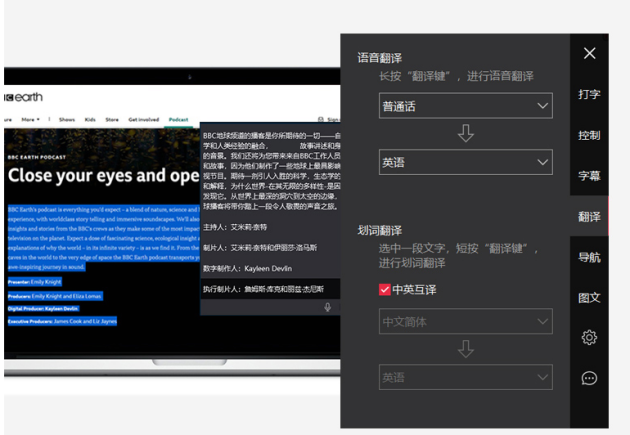Screen dimensions: 630x435
Task: Click the 主持人 translated line
Action: [235, 227]
